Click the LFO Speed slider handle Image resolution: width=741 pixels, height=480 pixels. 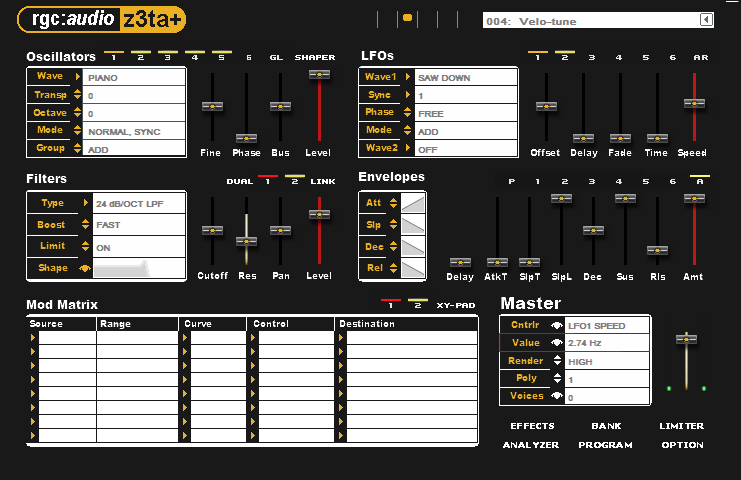694,103
